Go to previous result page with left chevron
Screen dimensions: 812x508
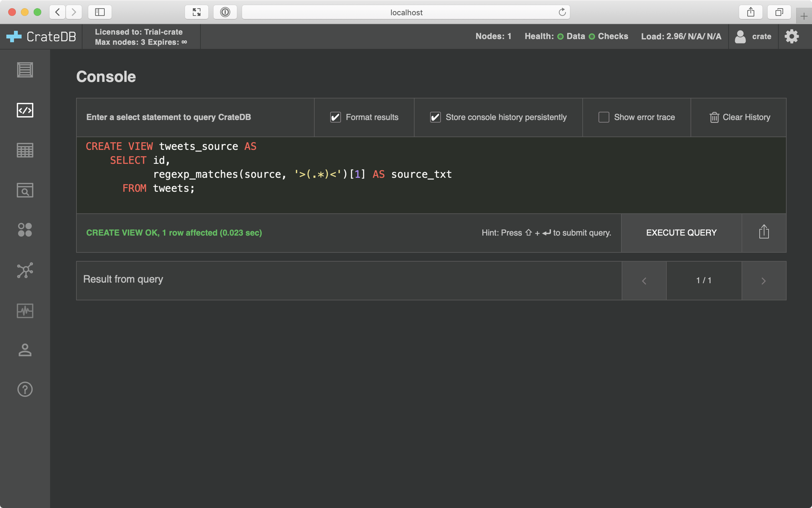coord(644,280)
